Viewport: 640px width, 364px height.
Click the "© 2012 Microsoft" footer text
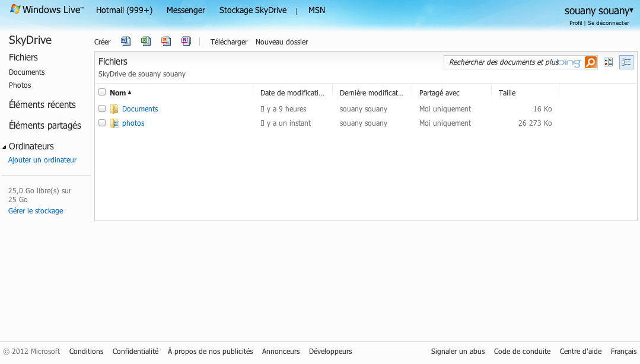(x=31, y=352)
